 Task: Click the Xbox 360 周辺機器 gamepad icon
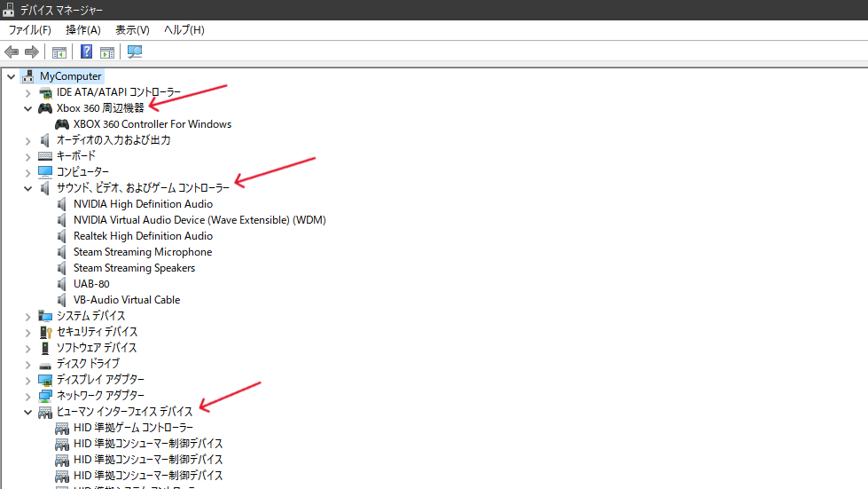(x=45, y=108)
